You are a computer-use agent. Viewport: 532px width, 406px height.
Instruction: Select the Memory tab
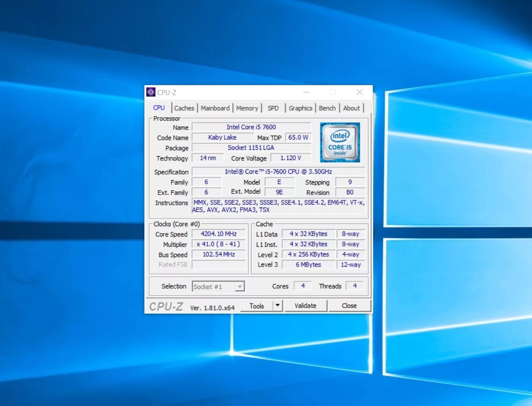[x=247, y=108]
